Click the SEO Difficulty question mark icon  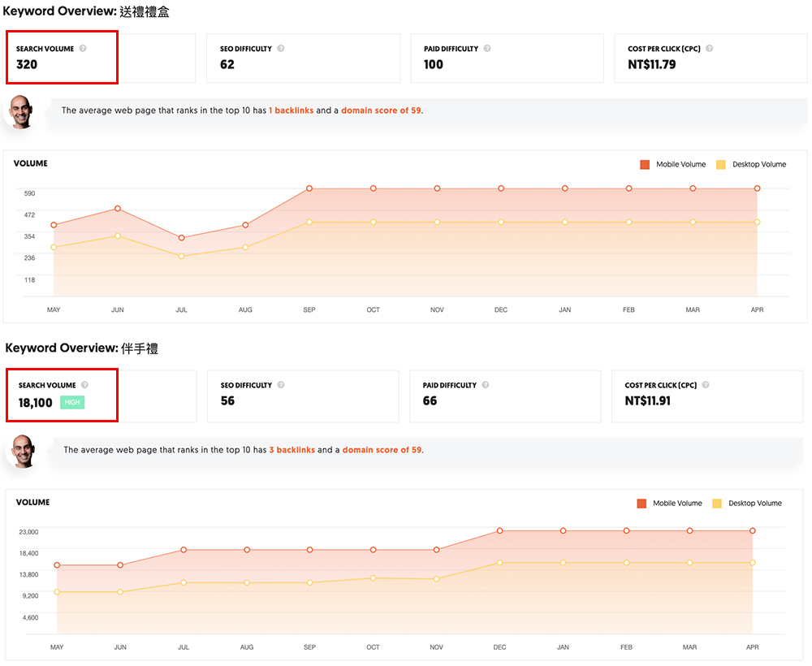282,49
